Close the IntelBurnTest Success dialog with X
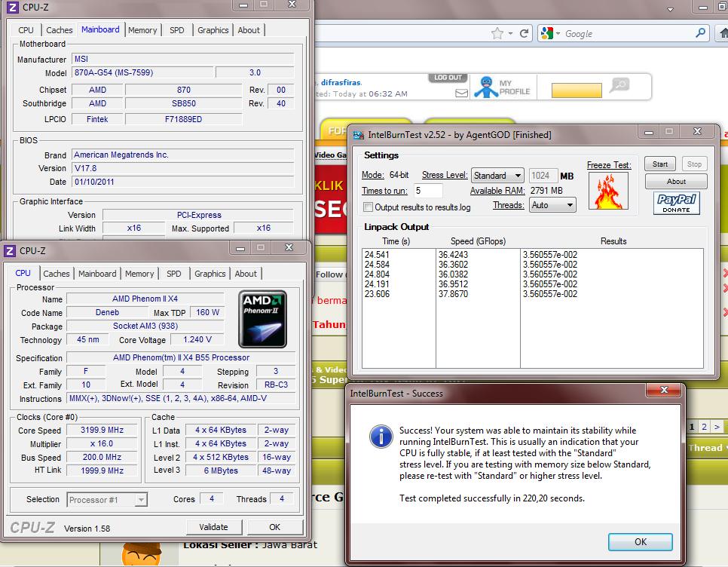The height and width of the screenshot is (567, 728). (664, 390)
